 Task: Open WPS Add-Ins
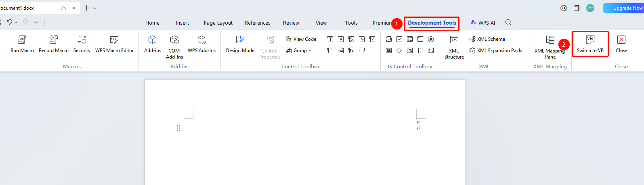tap(201, 44)
